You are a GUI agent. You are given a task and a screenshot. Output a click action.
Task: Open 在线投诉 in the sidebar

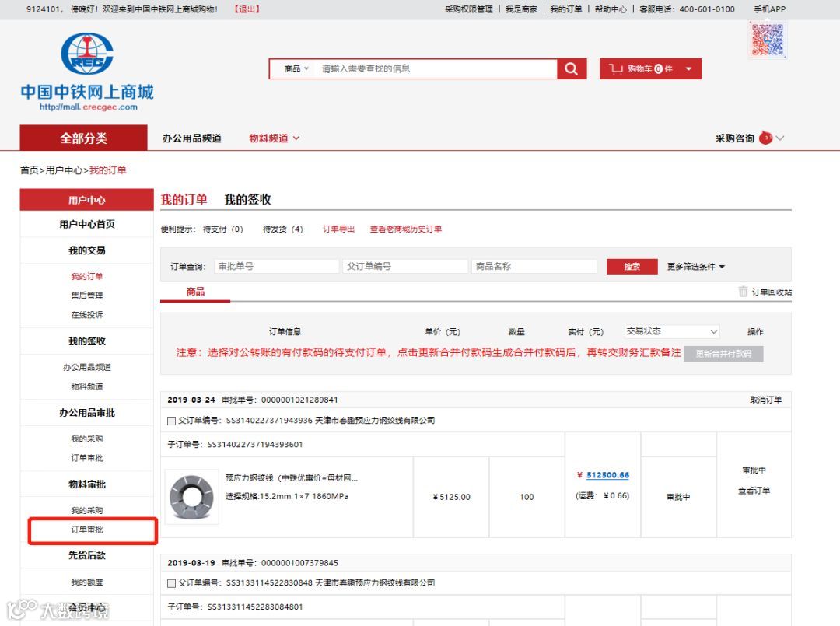(x=87, y=315)
